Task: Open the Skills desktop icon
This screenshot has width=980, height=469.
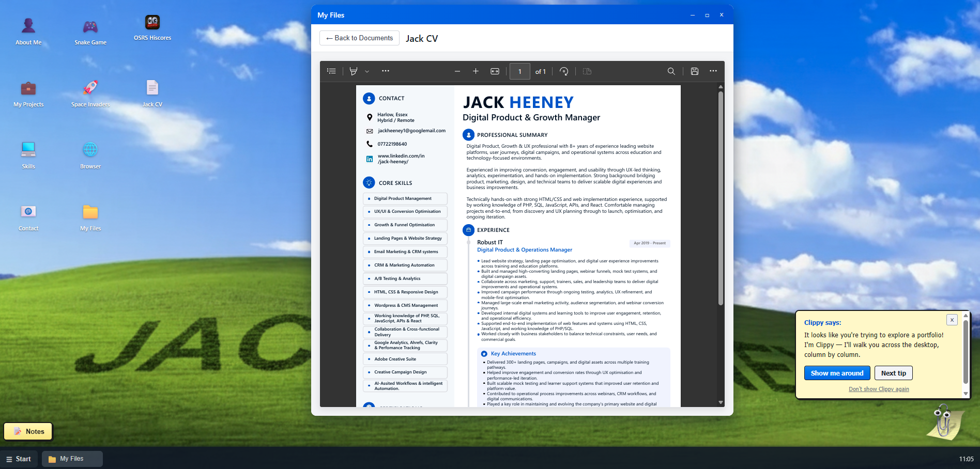Action: [x=28, y=155]
